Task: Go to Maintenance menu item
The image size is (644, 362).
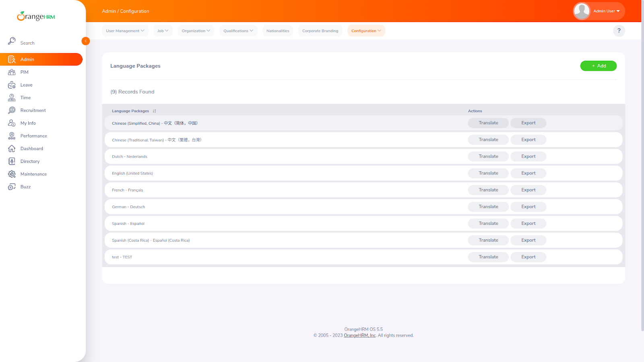Action: (41, 174)
